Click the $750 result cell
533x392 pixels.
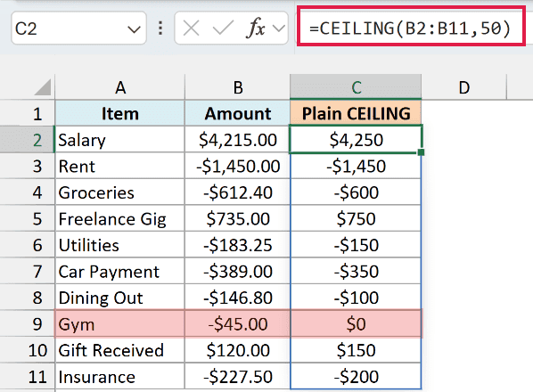[x=356, y=218]
